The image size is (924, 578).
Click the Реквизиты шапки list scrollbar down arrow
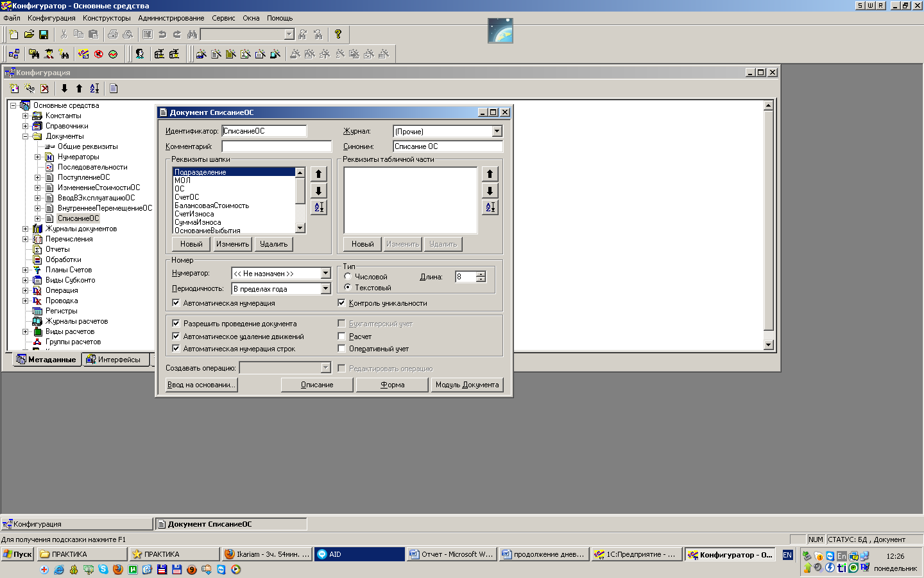[x=300, y=228]
